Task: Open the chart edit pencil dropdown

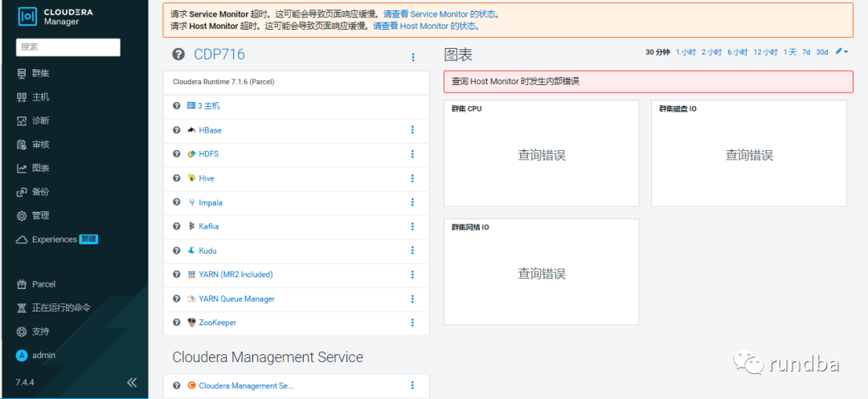Action: tap(841, 51)
